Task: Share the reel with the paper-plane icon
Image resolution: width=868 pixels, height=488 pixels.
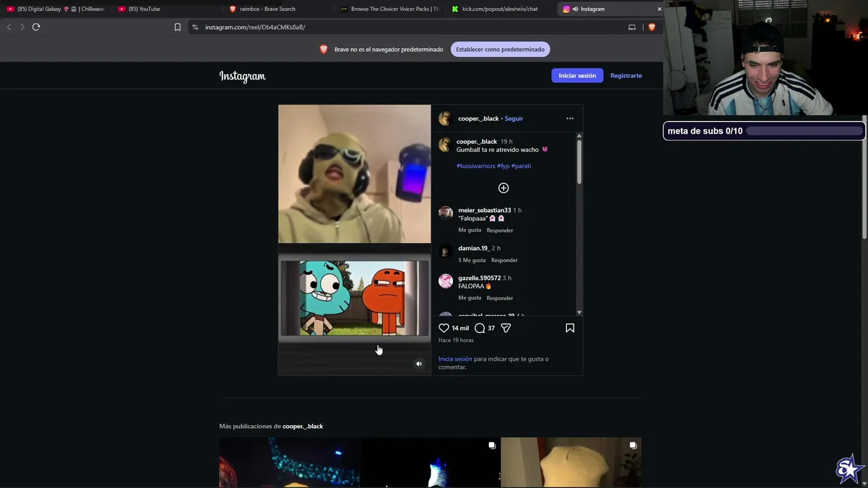Action: coord(506,328)
